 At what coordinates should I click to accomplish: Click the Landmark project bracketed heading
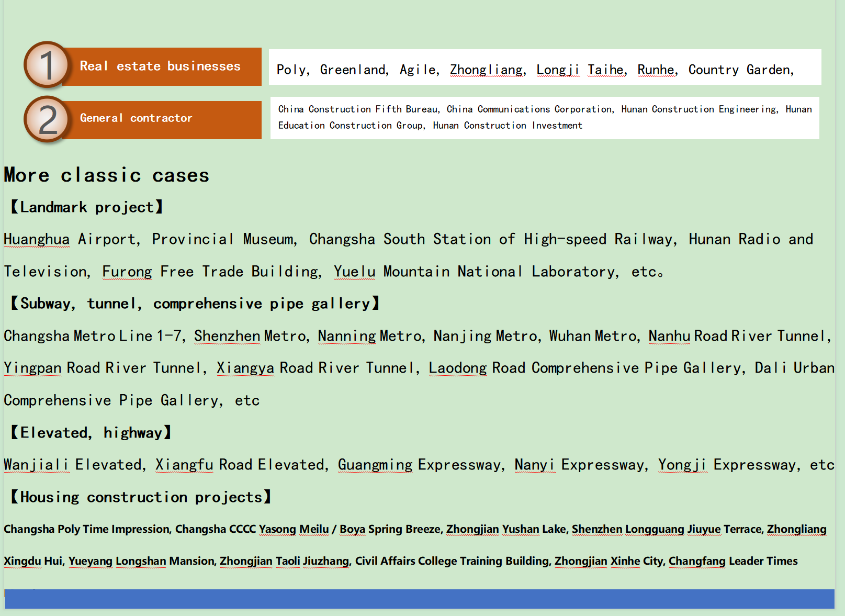[x=86, y=207]
